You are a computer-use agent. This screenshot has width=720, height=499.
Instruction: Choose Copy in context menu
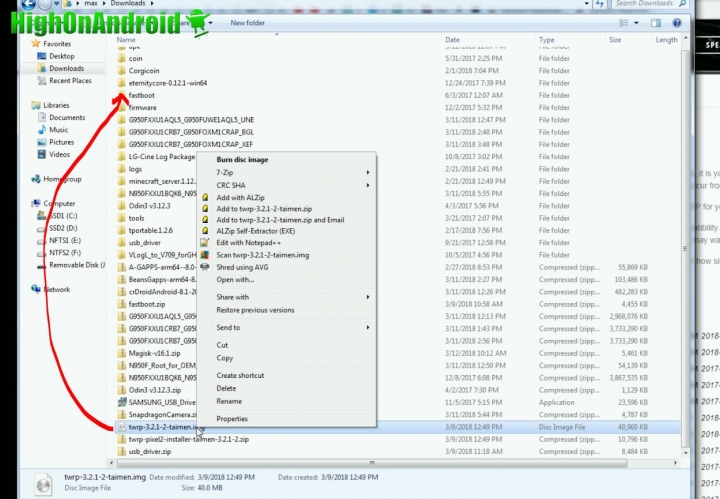click(x=225, y=358)
